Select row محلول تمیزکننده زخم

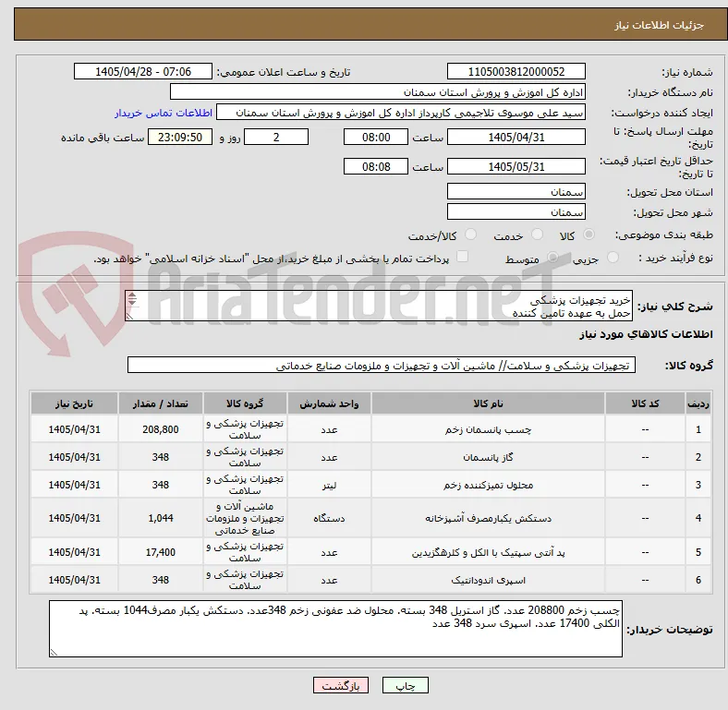click(x=370, y=485)
